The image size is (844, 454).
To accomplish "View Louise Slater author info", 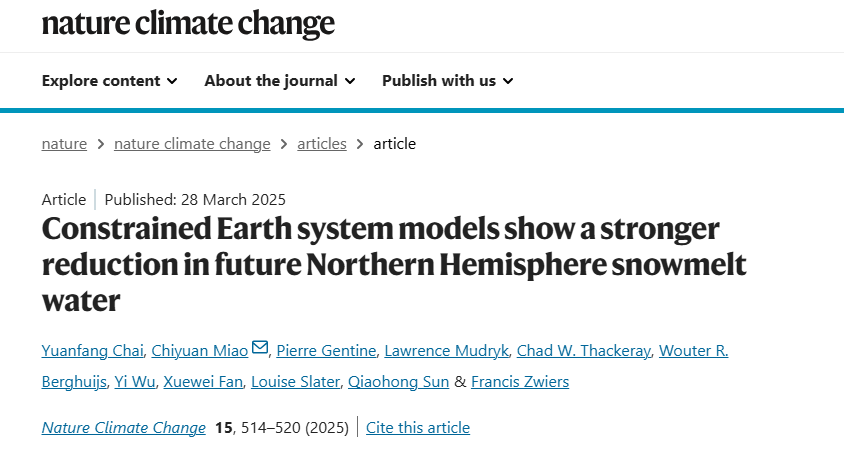I will click(293, 382).
